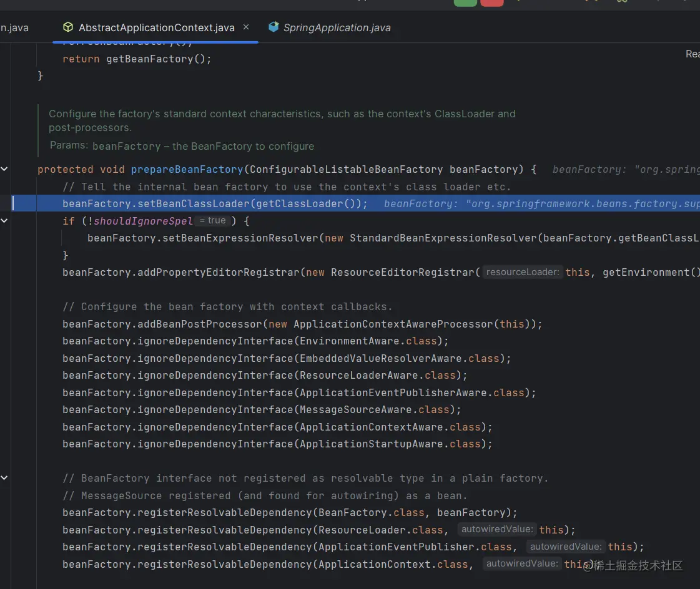
Task: Switch to the AbstractApplicationContext.java tab
Action: [155, 27]
